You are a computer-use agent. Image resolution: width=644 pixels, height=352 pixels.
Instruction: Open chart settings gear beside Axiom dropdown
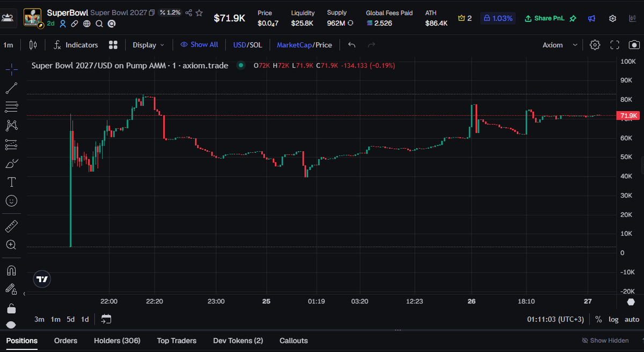(x=595, y=45)
